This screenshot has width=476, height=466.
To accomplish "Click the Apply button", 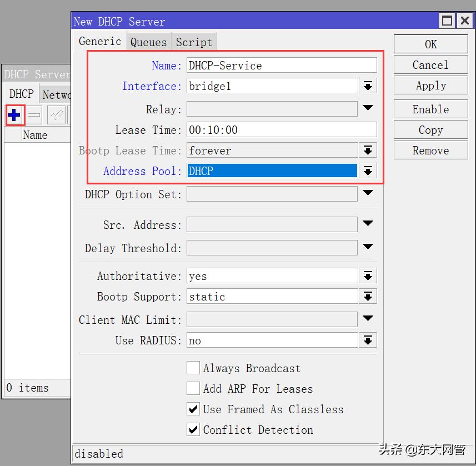I will pyautogui.click(x=430, y=86).
